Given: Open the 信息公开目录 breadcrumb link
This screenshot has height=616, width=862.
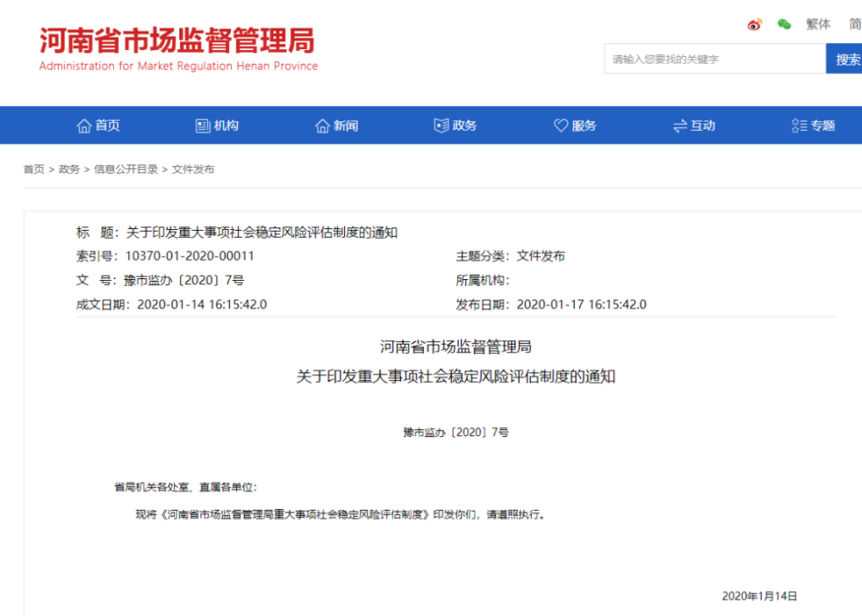Looking at the screenshot, I should click(126, 169).
